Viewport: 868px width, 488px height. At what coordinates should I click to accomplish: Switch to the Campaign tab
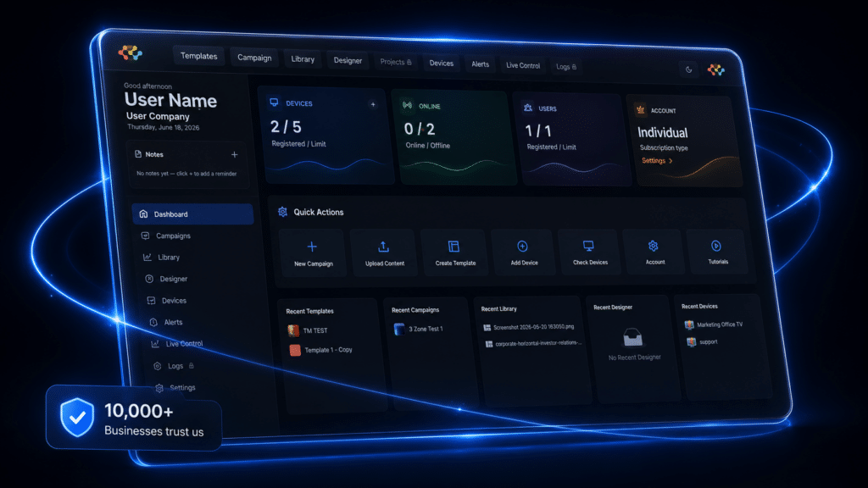(x=254, y=58)
